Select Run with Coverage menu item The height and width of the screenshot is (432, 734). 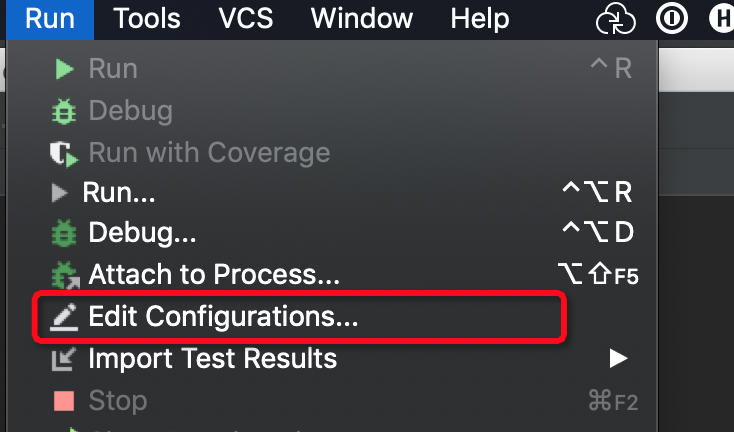point(209,153)
